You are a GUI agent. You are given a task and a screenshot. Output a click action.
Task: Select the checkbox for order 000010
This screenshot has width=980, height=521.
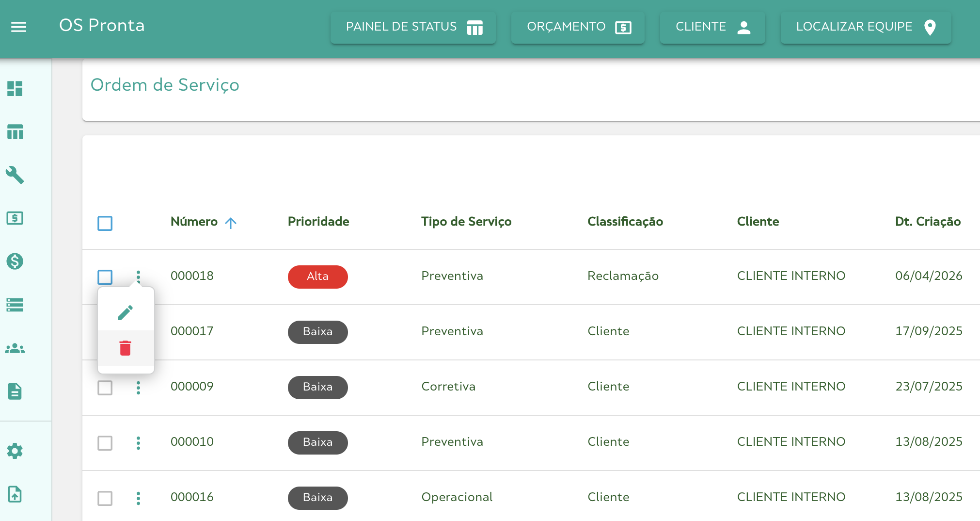[x=105, y=443]
